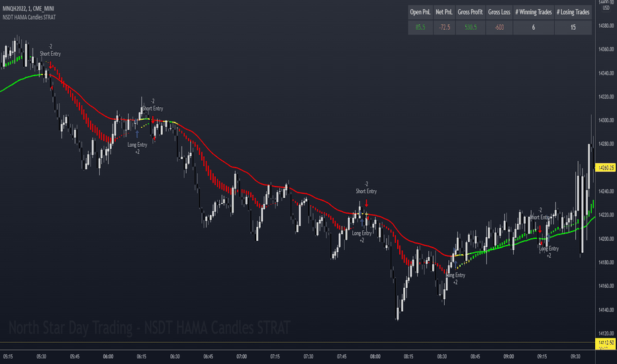Viewport: 617px width, 364px height.
Task: Click the 14200.00 price axis label
Action: coord(606,239)
